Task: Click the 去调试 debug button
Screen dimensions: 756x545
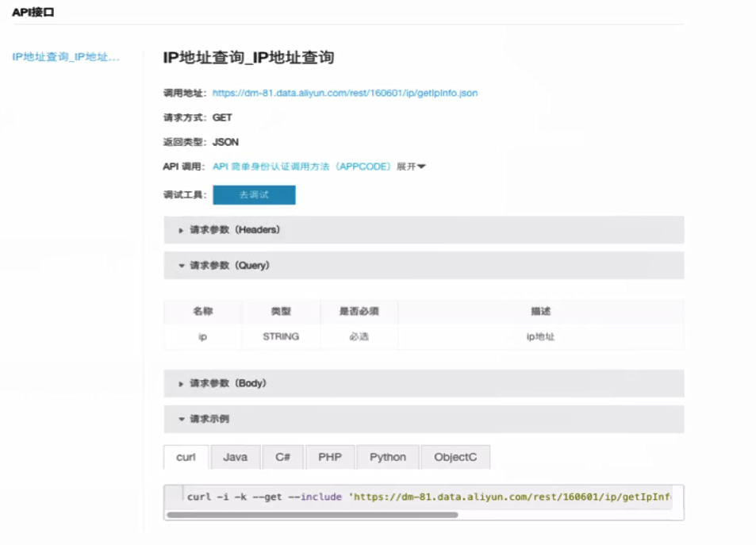Action: click(x=255, y=194)
